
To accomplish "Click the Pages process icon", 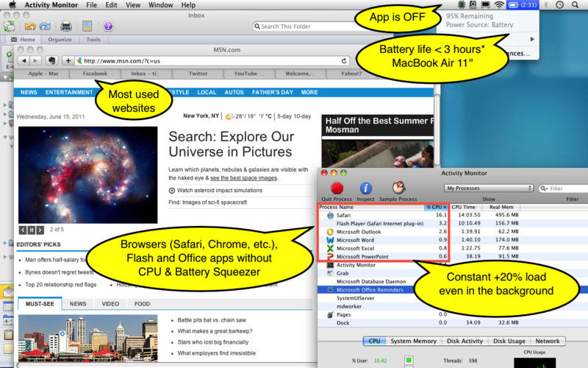I will 330,315.
